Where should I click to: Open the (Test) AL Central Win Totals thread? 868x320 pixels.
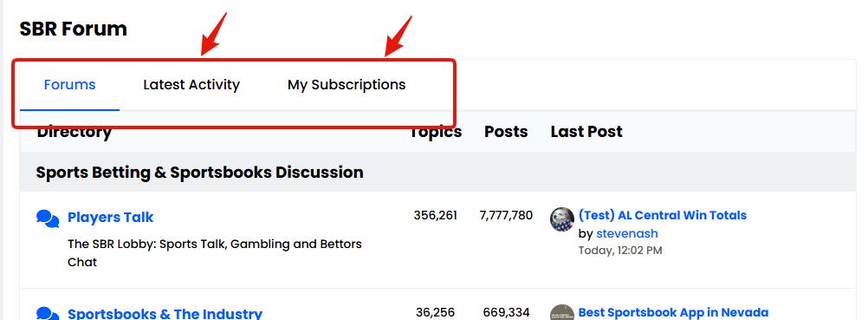(663, 215)
